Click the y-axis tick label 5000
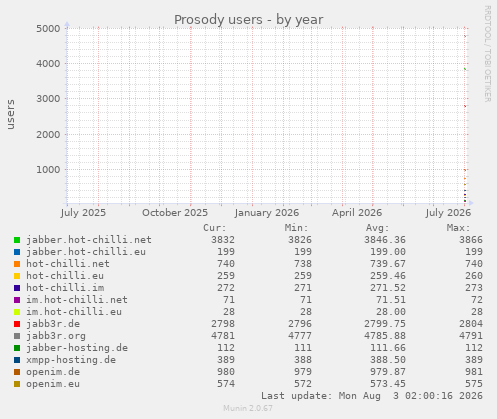 point(48,28)
